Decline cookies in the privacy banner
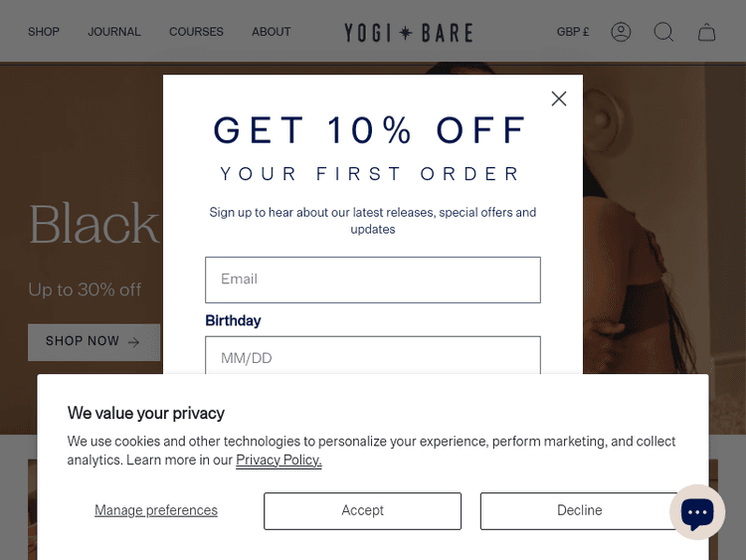The image size is (746, 560). click(x=579, y=510)
